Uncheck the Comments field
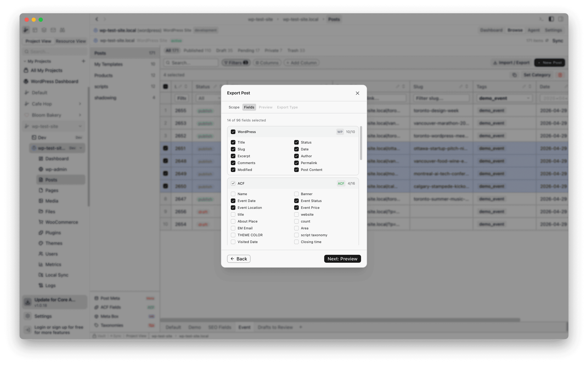Screen dimensions: 588x365 (233, 163)
